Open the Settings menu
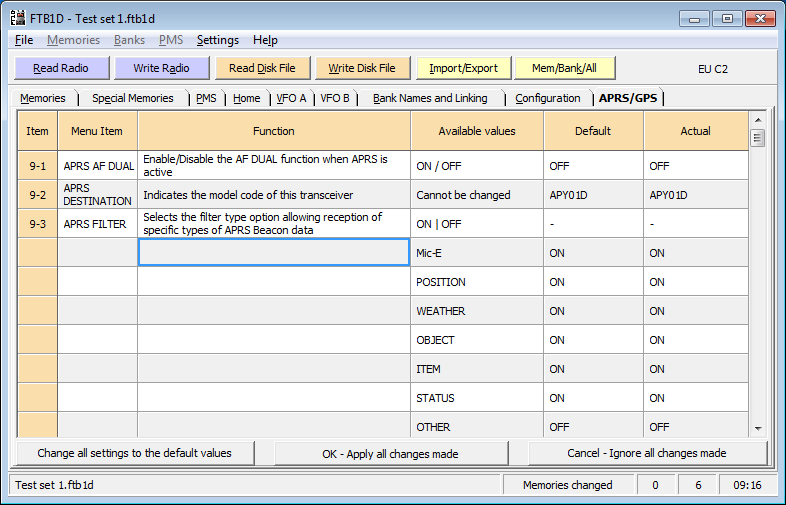 pos(218,40)
